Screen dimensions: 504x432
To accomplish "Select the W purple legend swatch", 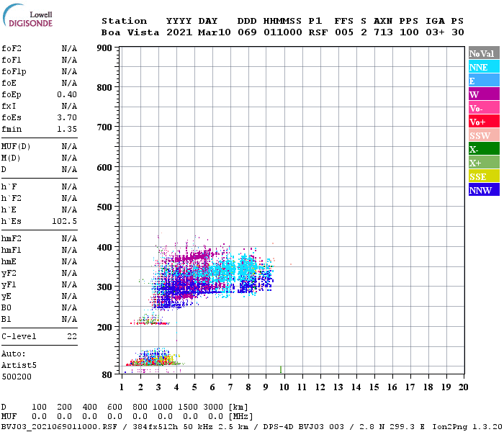I will click(484, 94).
